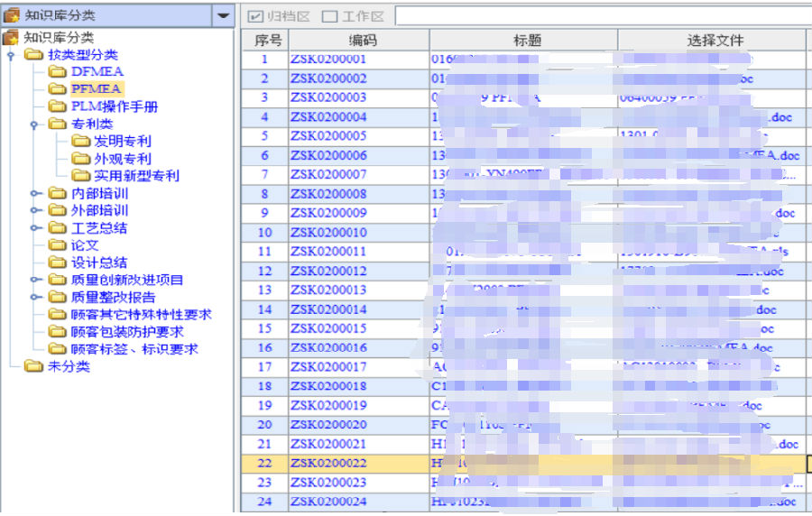This screenshot has width=812, height=516.
Task: Expand the 工艺总结 node
Action: [x=34, y=228]
